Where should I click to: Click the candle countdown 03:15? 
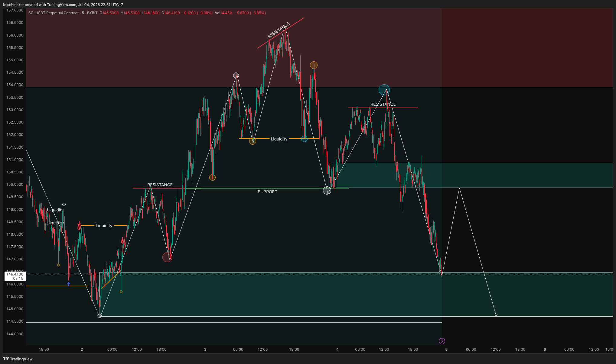18,279
